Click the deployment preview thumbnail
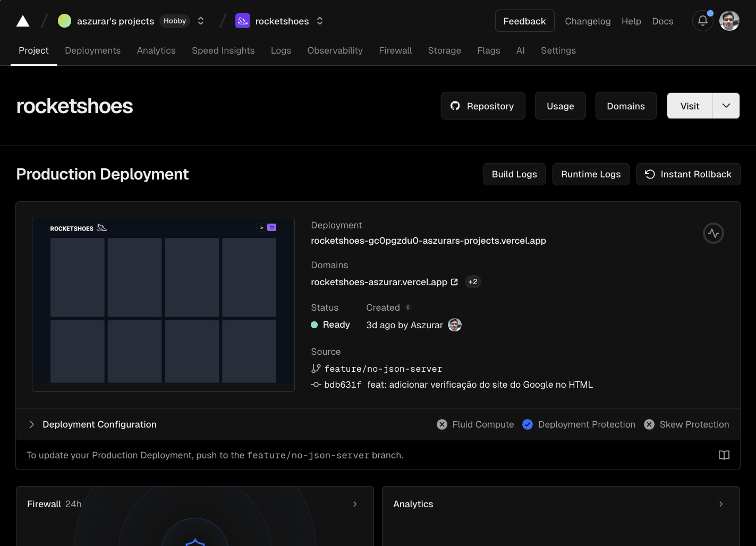 (163, 305)
